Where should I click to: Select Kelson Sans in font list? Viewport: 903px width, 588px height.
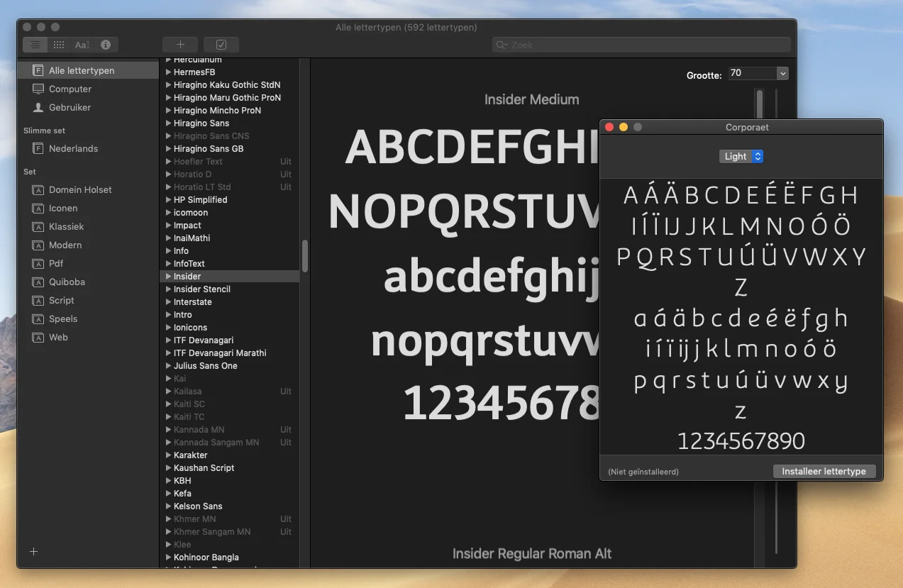pos(229,506)
